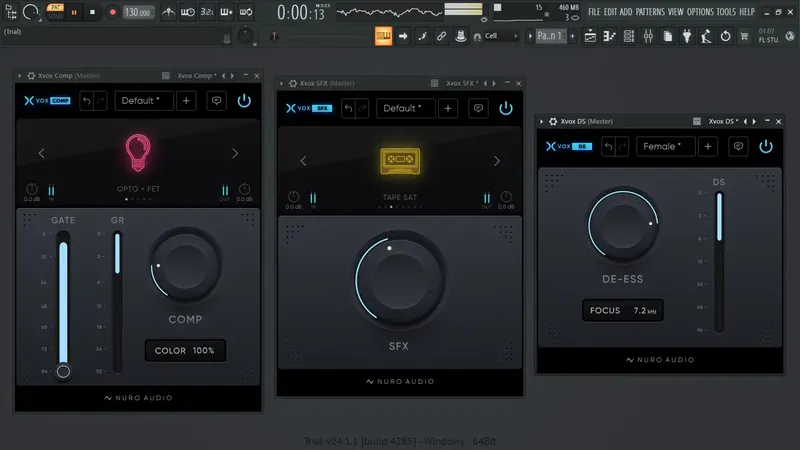Click the plus button in Xvox DS
Screen dimensions: 800x450
coord(708,146)
